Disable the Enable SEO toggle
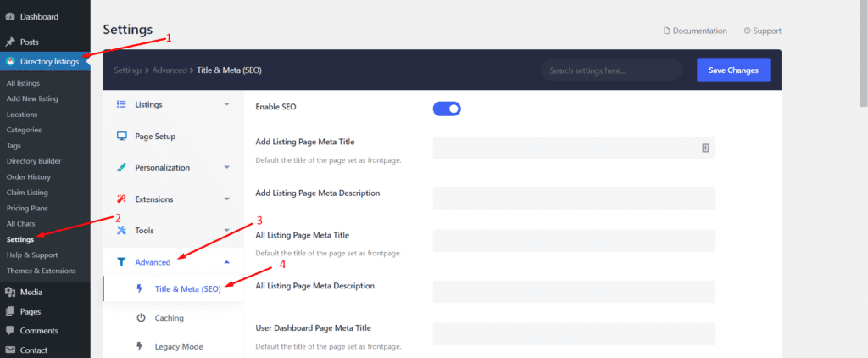This screenshot has width=868, height=358. pos(447,108)
